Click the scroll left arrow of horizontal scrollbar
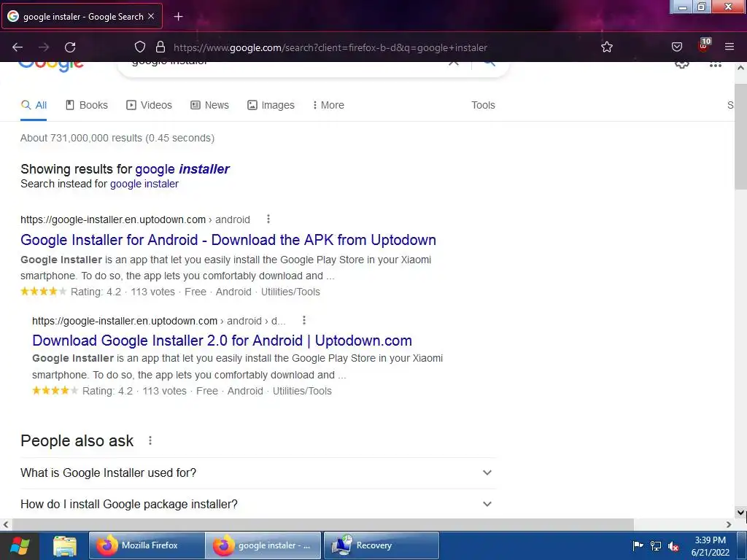The width and height of the screenshot is (747, 560). pyautogui.click(x=6, y=524)
